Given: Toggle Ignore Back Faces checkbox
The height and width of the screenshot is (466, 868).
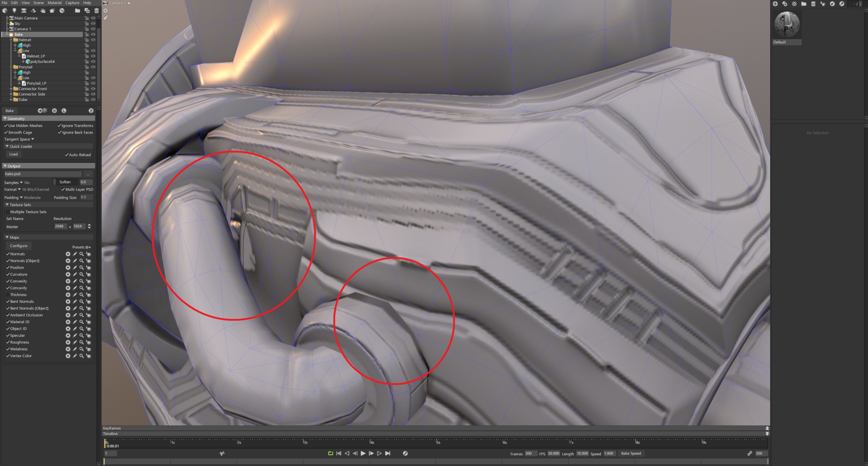Looking at the screenshot, I should (60, 133).
